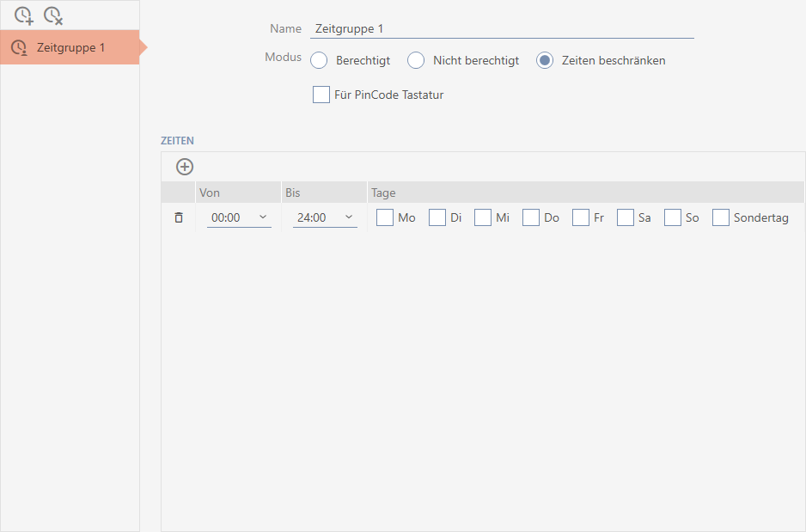The width and height of the screenshot is (806, 532).
Task: Select Zeiten beschränken radio option
Action: pos(545,61)
